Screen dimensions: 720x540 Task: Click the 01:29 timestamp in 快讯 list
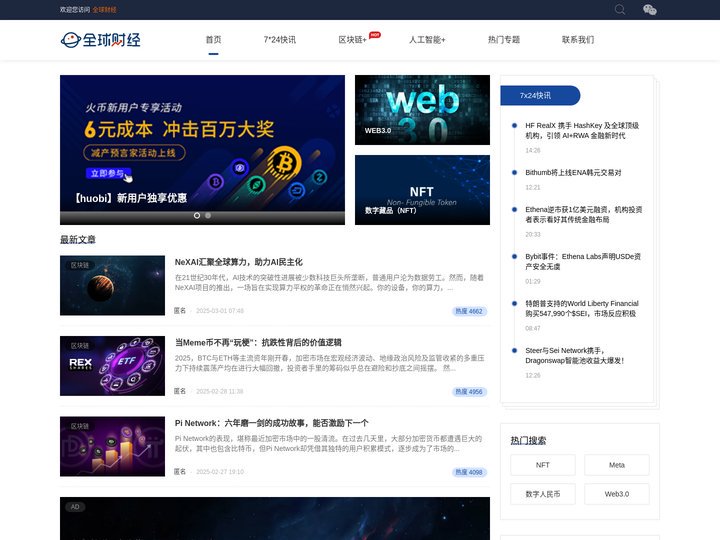point(533,281)
